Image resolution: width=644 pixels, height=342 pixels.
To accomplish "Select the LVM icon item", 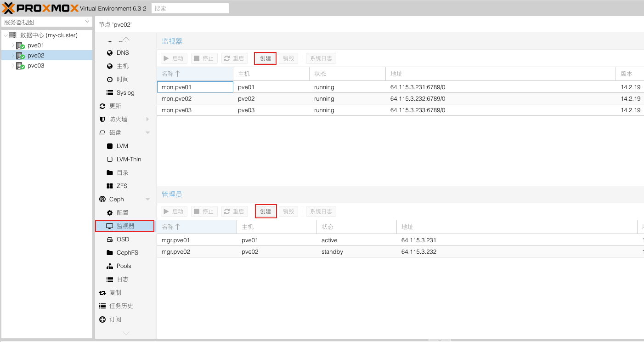I will [x=110, y=146].
